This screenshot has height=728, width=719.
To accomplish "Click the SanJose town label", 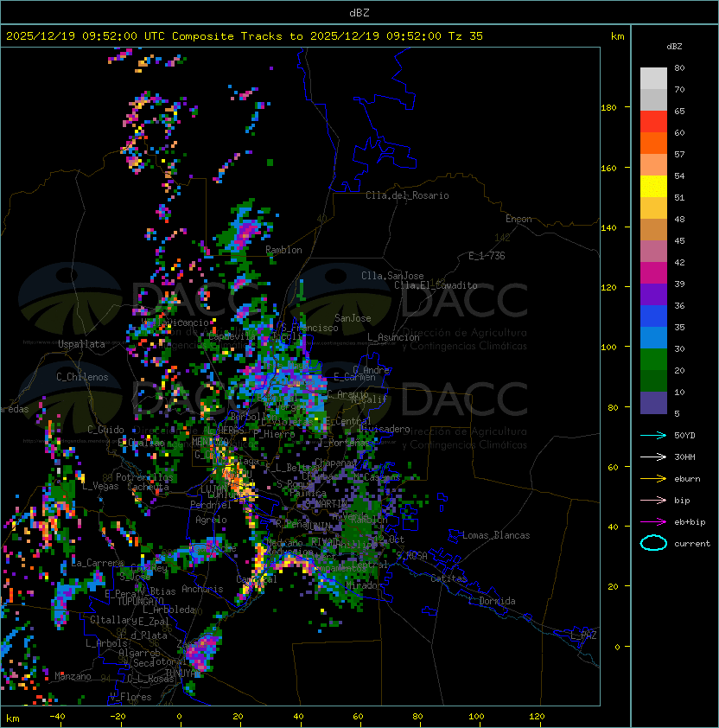I will coord(353,318).
